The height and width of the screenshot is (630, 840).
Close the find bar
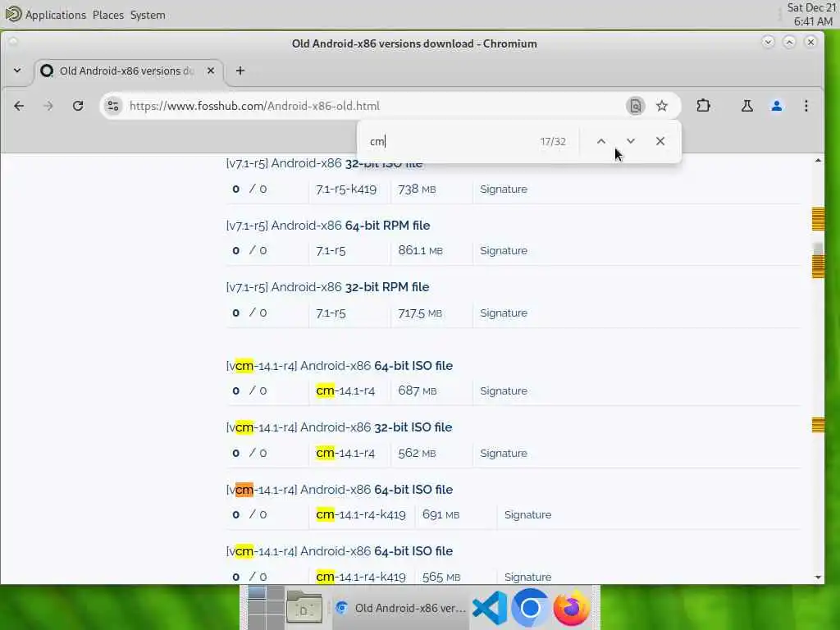pyautogui.click(x=660, y=141)
